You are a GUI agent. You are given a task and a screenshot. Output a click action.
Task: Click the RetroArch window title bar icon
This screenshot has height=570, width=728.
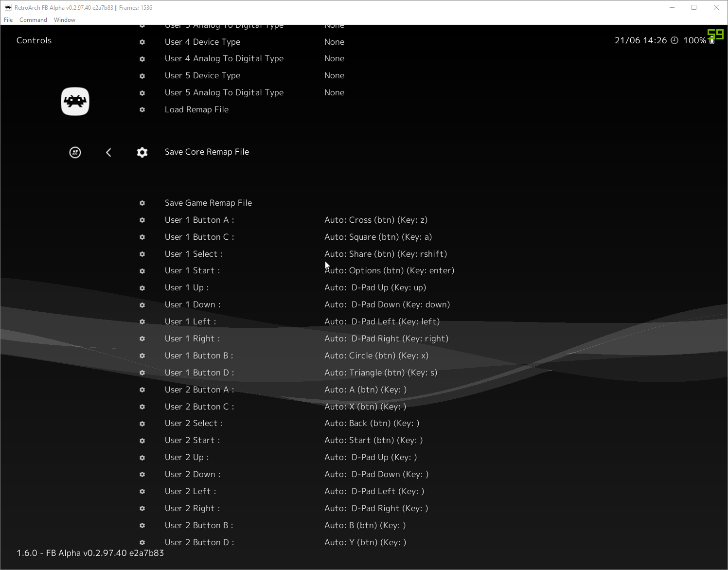(x=8, y=7)
